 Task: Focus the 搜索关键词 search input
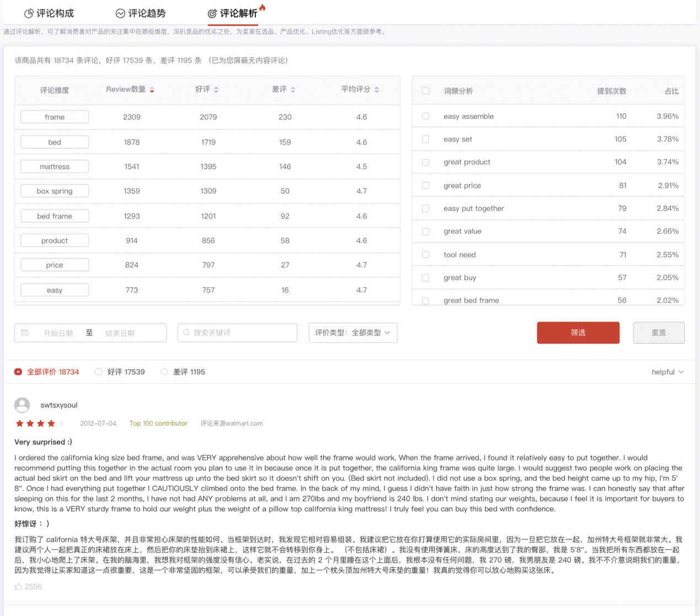point(243,333)
